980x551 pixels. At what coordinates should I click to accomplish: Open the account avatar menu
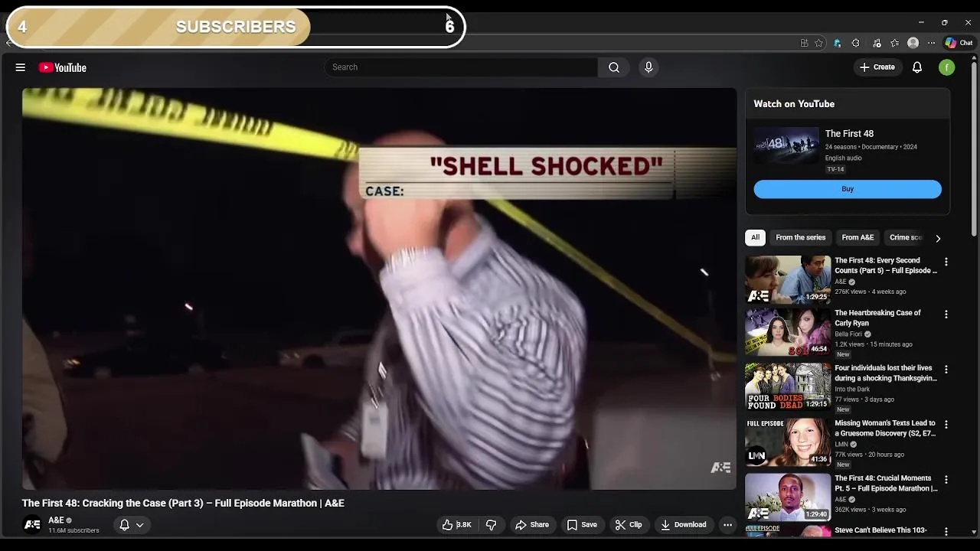coord(947,67)
